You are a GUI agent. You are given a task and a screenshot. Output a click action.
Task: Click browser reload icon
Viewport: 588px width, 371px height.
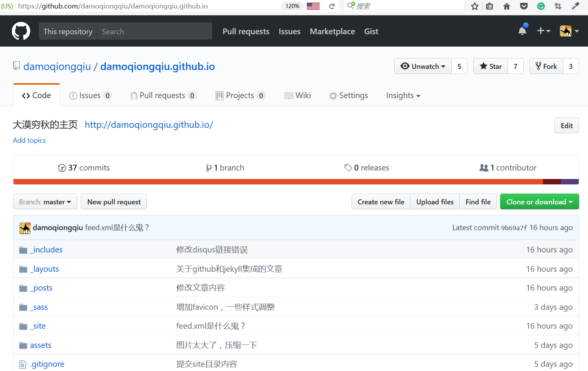click(332, 6)
